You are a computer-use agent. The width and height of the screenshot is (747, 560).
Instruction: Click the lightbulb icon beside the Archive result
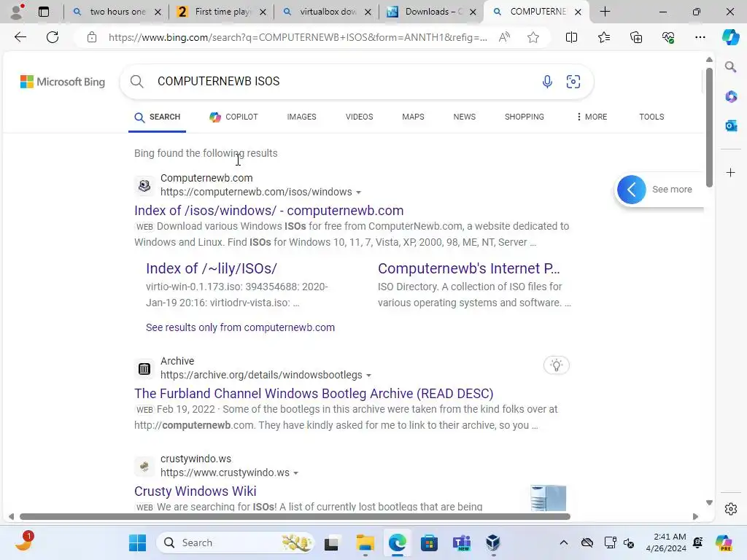[557, 365]
